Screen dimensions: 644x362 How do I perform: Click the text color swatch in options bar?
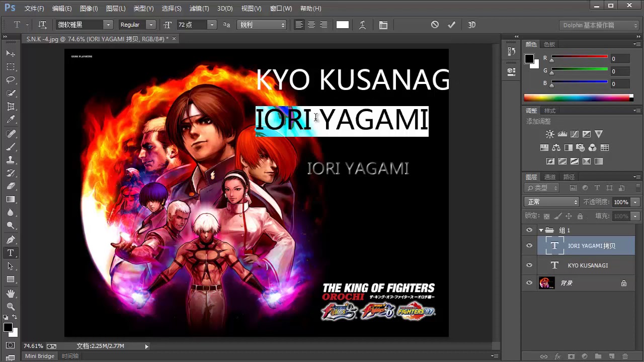(x=343, y=25)
